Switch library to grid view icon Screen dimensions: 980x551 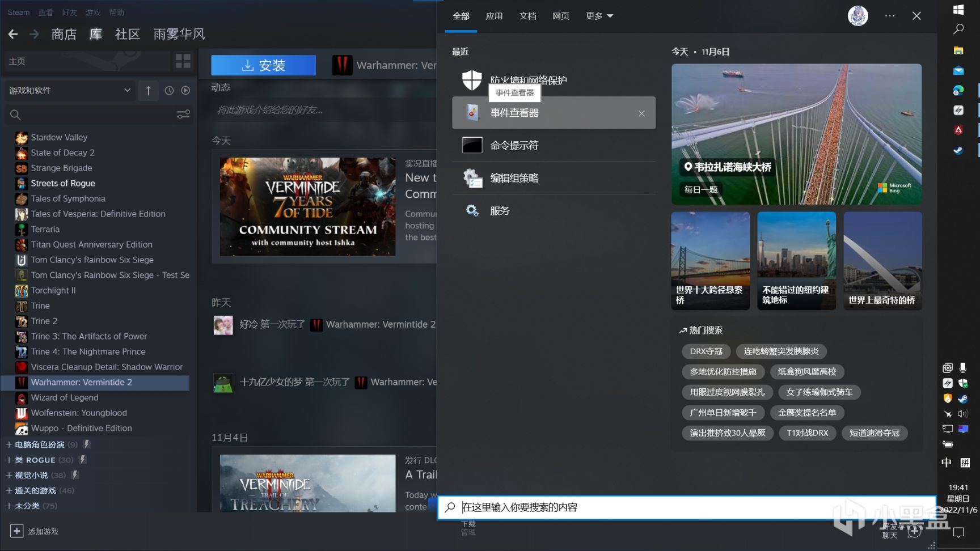[x=183, y=61]
